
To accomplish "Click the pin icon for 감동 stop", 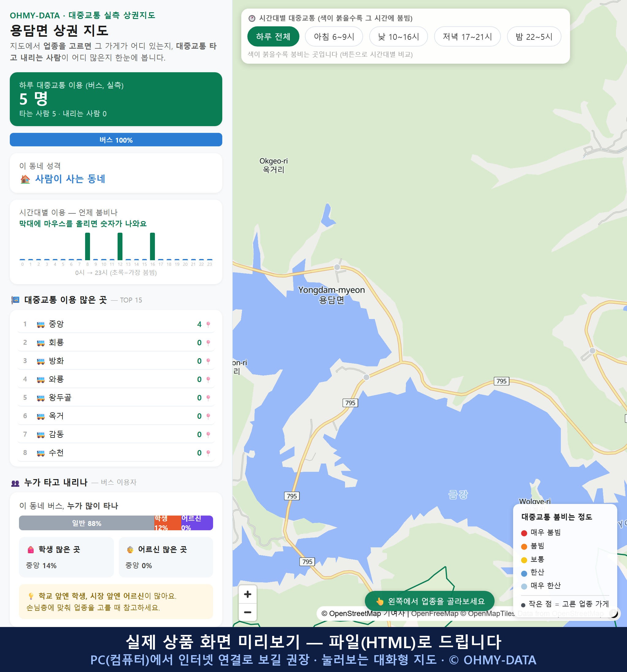I will tap(208, 434).
